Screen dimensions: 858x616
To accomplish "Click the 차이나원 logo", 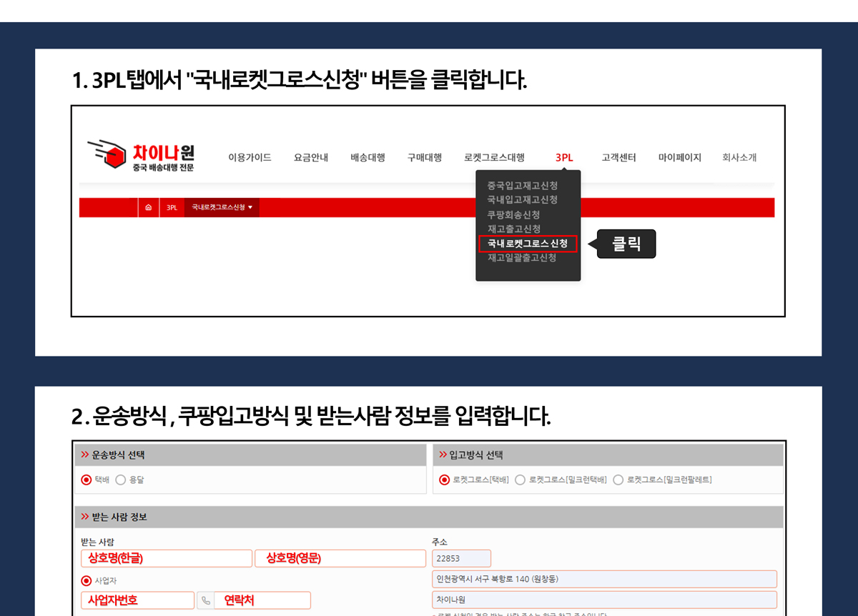I will pyautogui.click(x=141, y=157).
